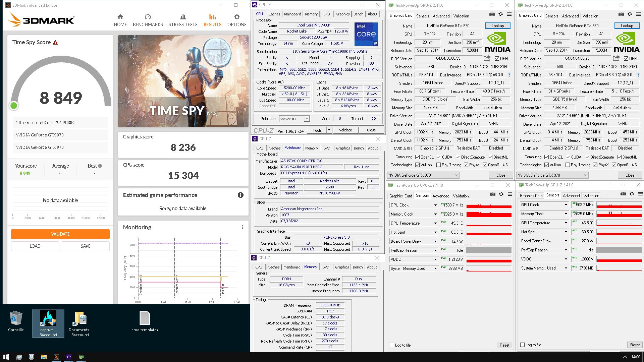
Task: Click BIOS share icon in top-right GPU-Z
Action: [x=616, y=58]
